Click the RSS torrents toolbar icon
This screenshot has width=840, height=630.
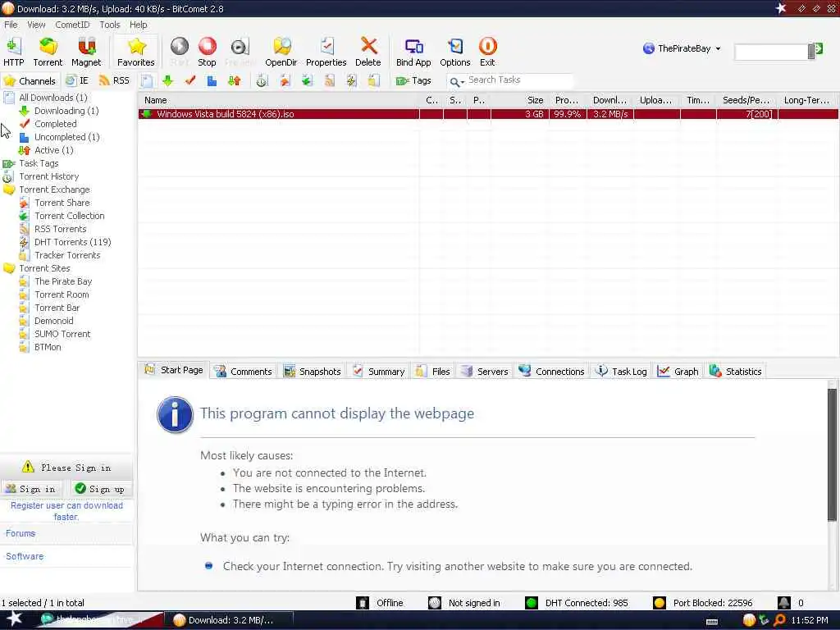(x=329, y=81)
